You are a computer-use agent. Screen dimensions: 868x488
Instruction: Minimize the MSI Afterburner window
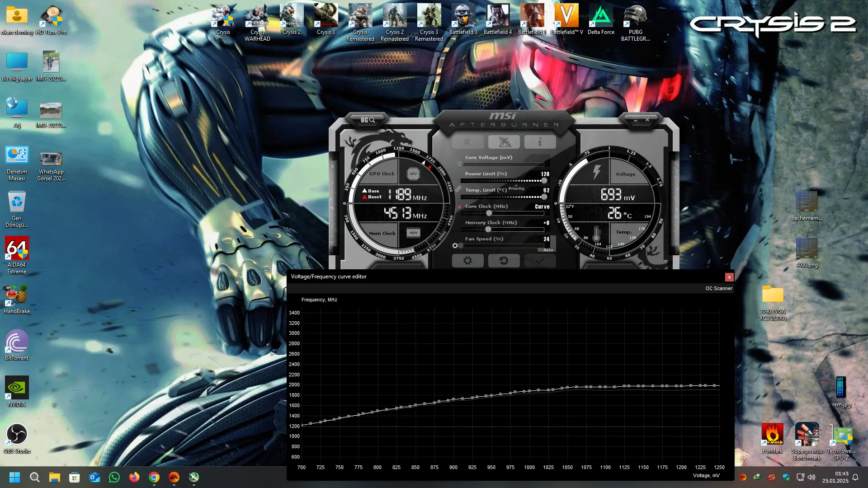pyautogui.click(x=636, y=120)
